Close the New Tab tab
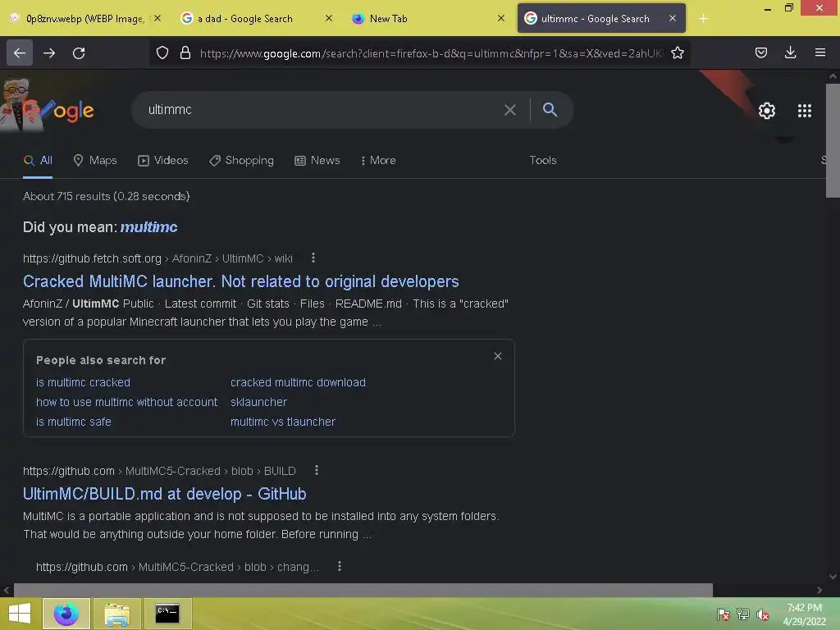 pyautogui.click(x=501, y=18)
